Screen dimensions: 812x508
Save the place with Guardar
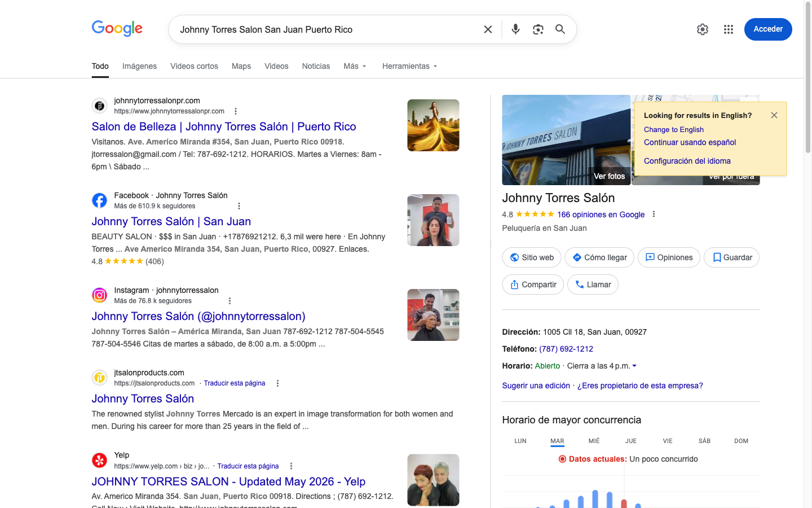(731, 257)
